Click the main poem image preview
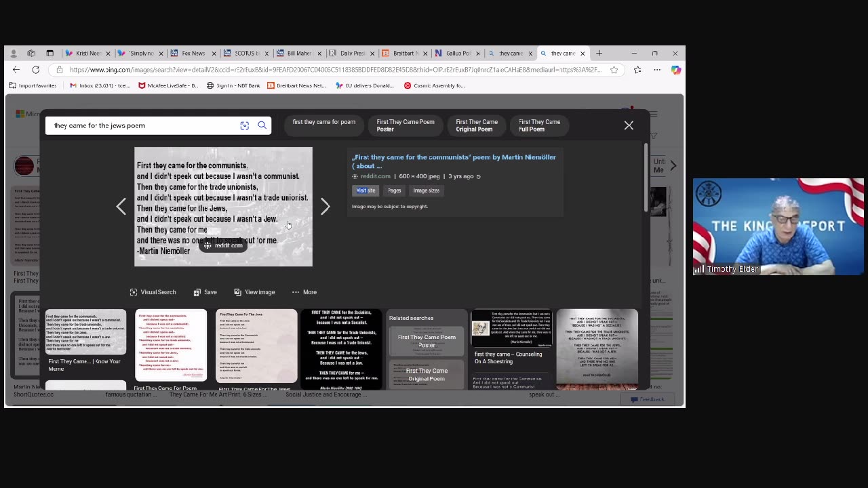This screenshot has height=488, width=868. point(223,207)
